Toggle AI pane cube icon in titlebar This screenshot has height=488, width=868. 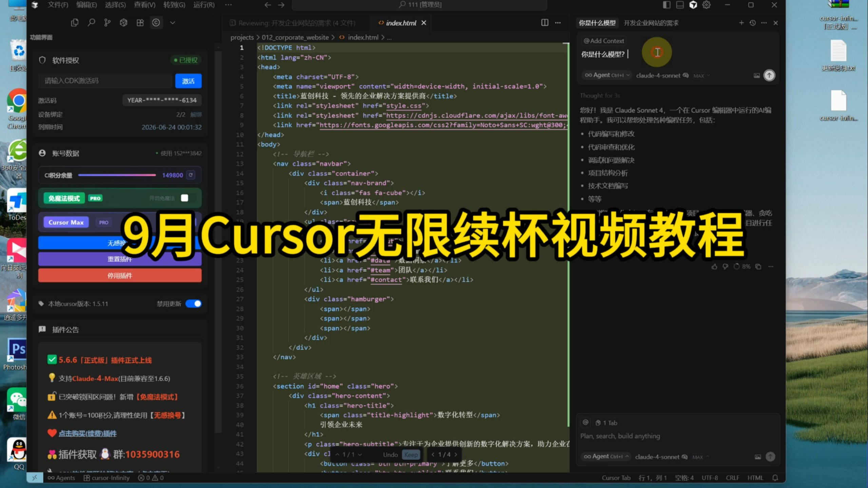coord(693,5)
